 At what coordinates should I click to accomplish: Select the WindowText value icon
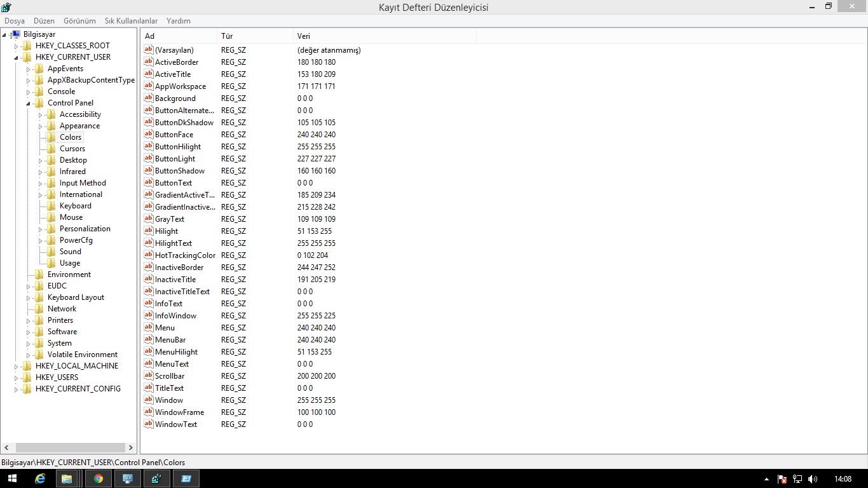pyautogui.click(x=149, y=424)
